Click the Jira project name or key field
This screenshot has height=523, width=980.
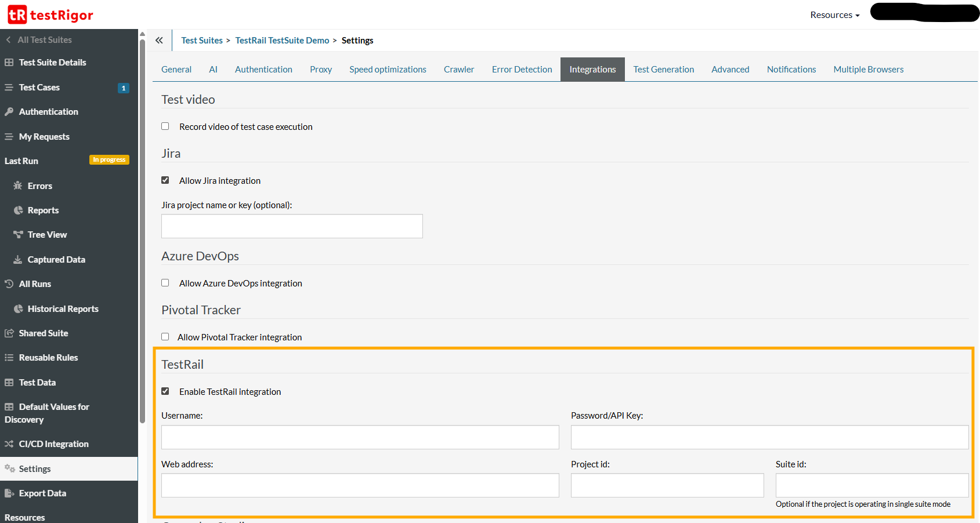click(292, 226)
